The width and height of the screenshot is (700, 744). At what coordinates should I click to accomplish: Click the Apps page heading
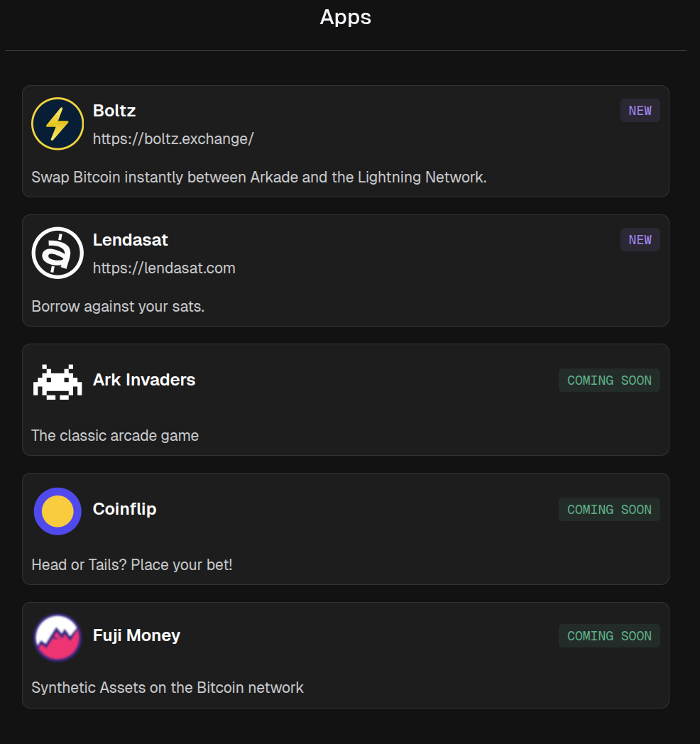346,17
